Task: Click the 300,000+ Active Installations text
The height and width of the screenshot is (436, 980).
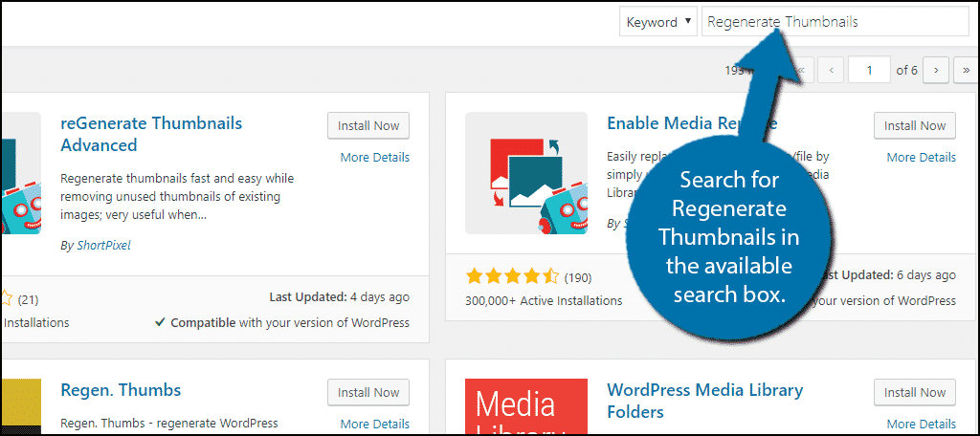Action: click(x=544, y=300)
